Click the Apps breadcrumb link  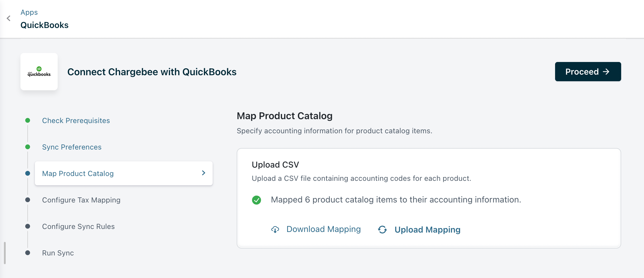(29, 12)
